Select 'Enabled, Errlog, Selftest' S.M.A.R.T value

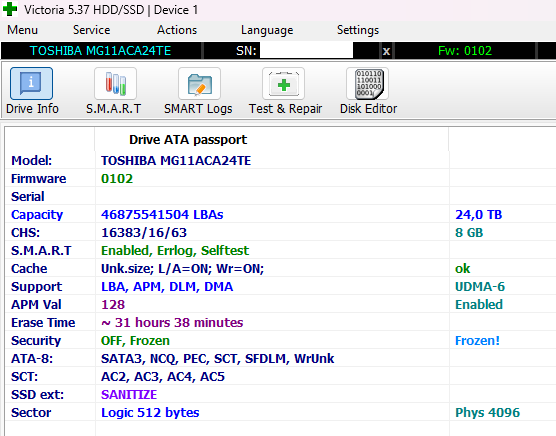click(175, 251)
